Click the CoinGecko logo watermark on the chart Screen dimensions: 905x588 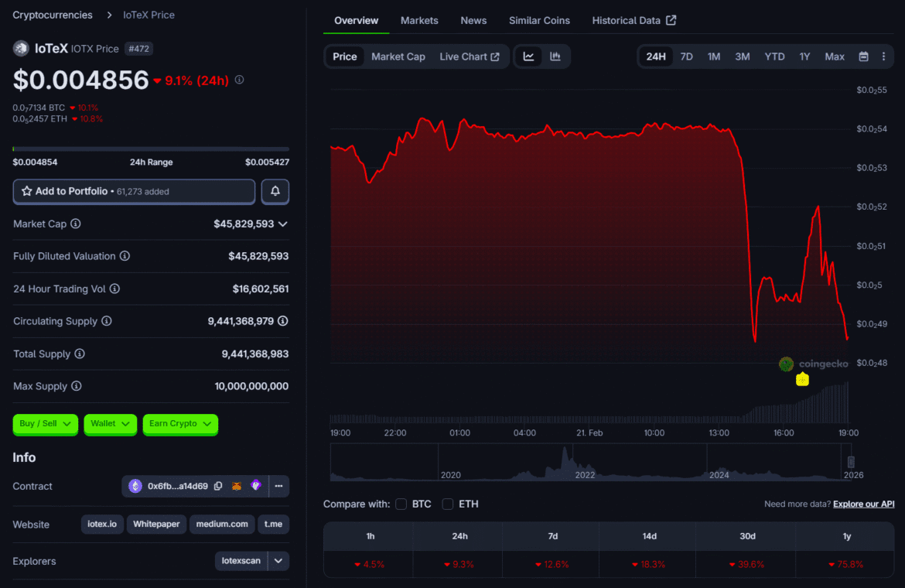(813, 364)
